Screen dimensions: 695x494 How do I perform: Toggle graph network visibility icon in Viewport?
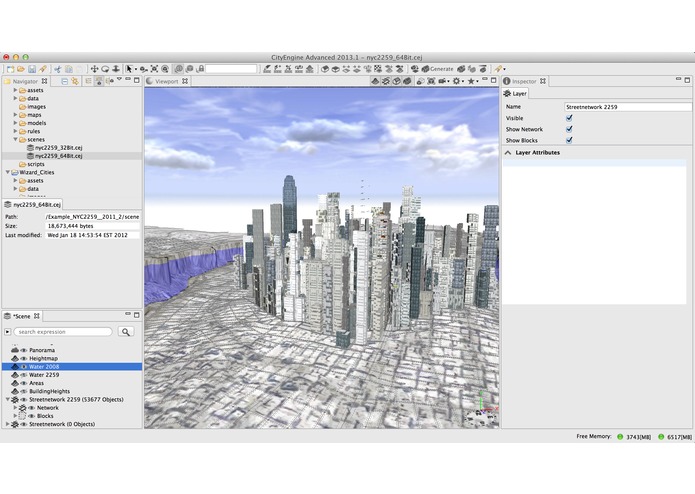click(386, 81)
